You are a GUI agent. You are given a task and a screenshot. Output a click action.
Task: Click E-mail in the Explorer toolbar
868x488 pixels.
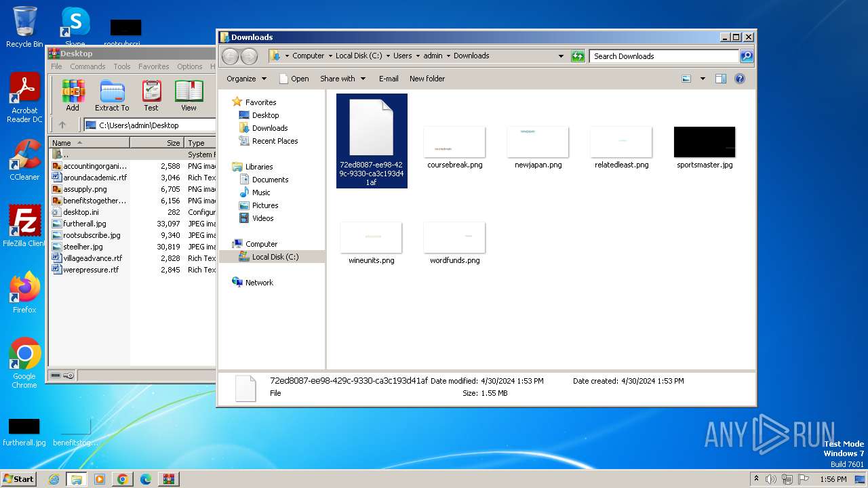[389, 79]
